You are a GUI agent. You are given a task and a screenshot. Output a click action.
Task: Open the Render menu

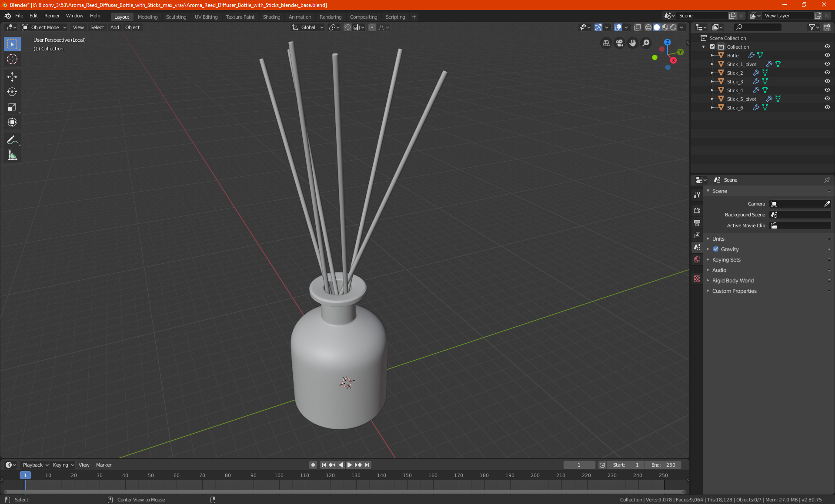[52, 16]
